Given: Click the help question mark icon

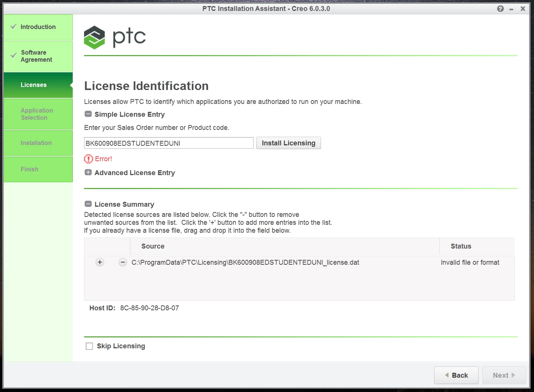Looking at the screenshot, I should tap(500, 9).
